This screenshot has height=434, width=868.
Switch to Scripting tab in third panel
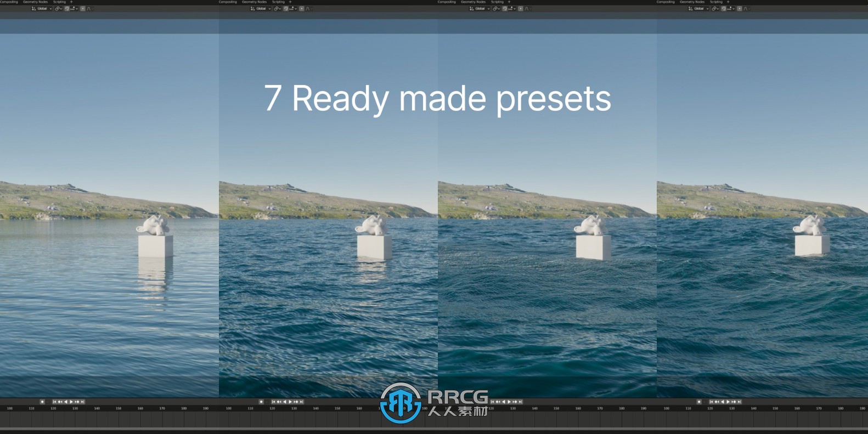(497, 2)
